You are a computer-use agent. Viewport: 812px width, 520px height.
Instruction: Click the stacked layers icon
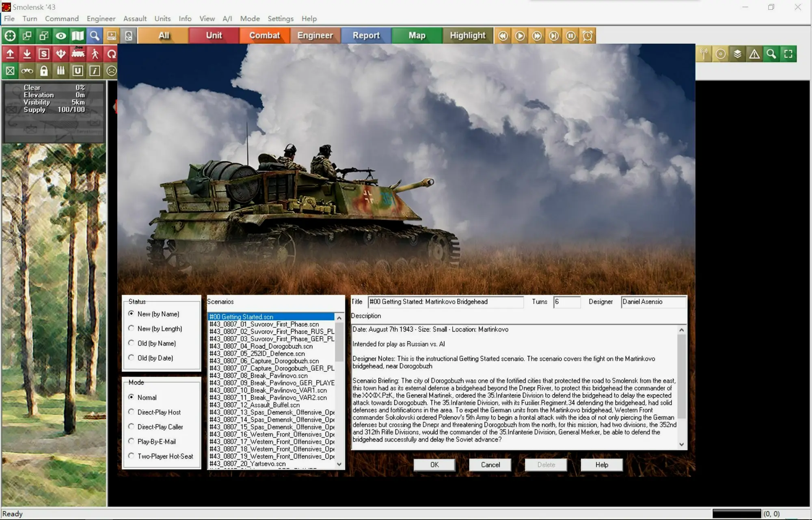(738, 54)
